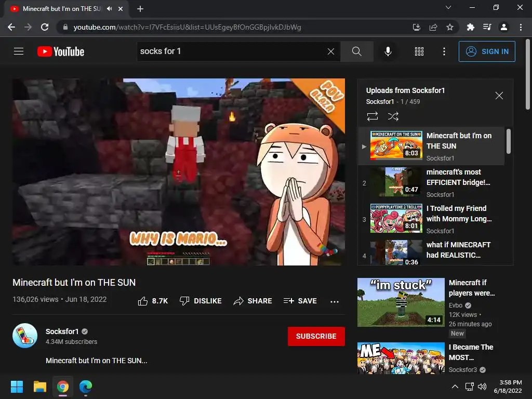Click the Socksfor3 channel name

pyautogui.click(x=463, y=369)
